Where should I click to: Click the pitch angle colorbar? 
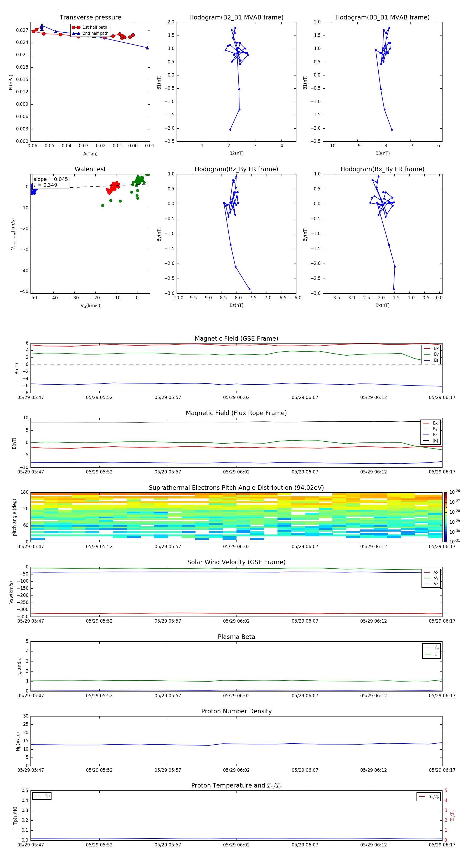pyautogui.click(x=446, y=517)
